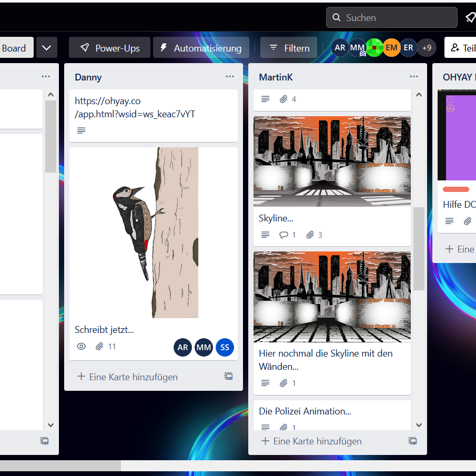
Task: Open the woodpecker drawing card cover
Action: 153,233
